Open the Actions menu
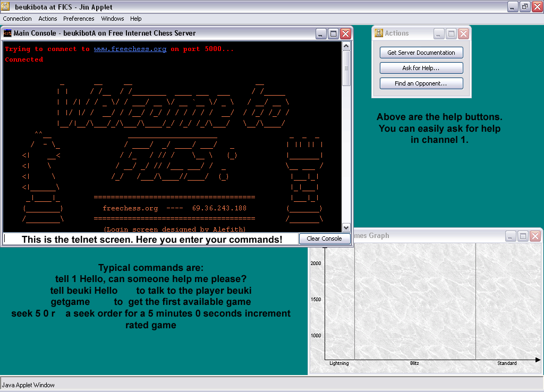Screen dimensions: 544x392 [47, 19]
